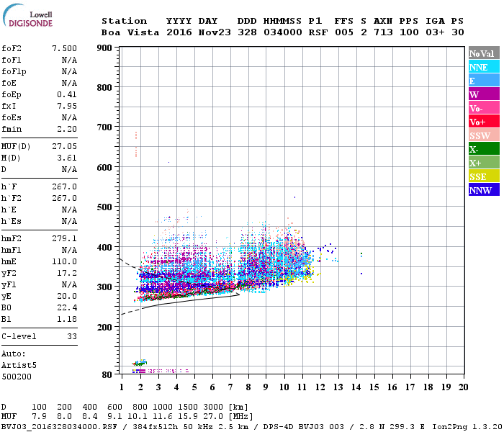Click the foF1 label
The image size is (504, 432).
pyautogui.click(x=12, y=60)
